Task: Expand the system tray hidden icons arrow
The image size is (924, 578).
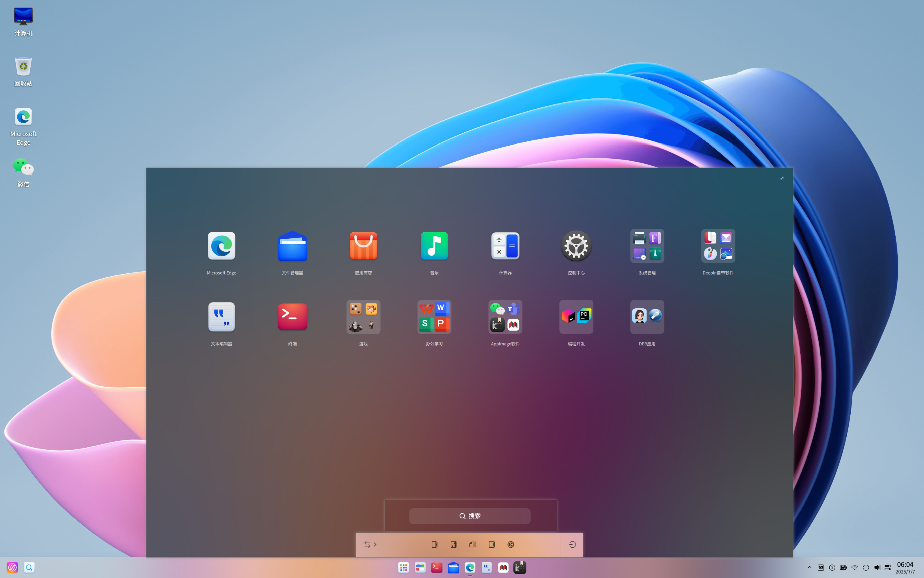Action: [x=809, y=568]
